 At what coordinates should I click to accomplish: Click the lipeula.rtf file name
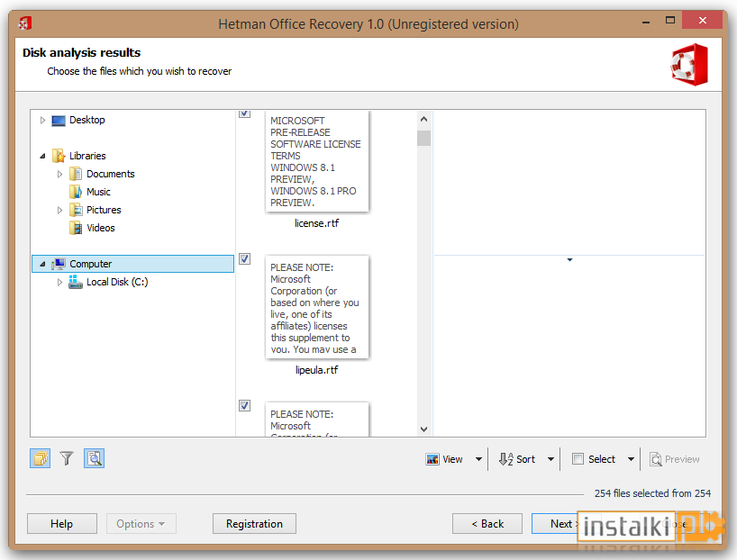click(317, 370)
